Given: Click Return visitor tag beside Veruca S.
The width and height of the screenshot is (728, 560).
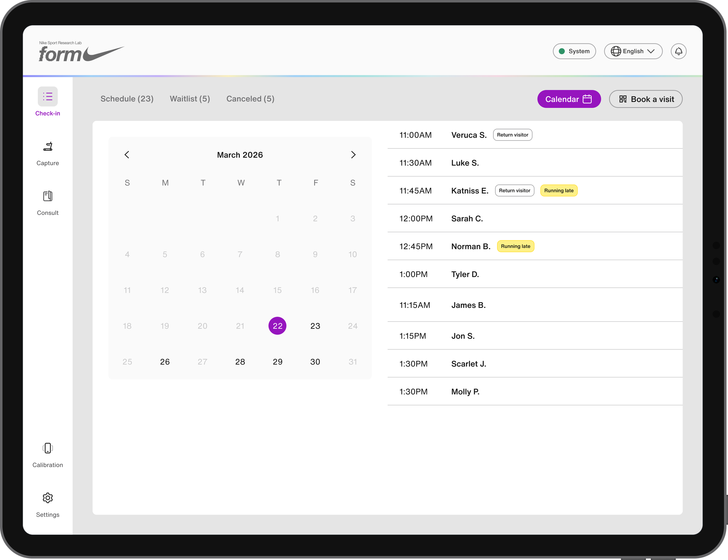Looking at the screenshot, I should click(513, 135).
